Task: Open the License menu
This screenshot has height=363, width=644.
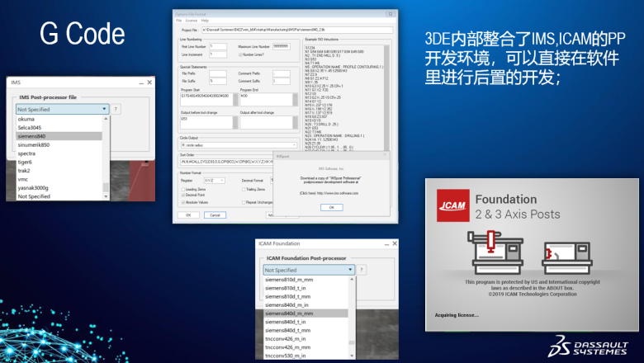Action: pos(192,21)
